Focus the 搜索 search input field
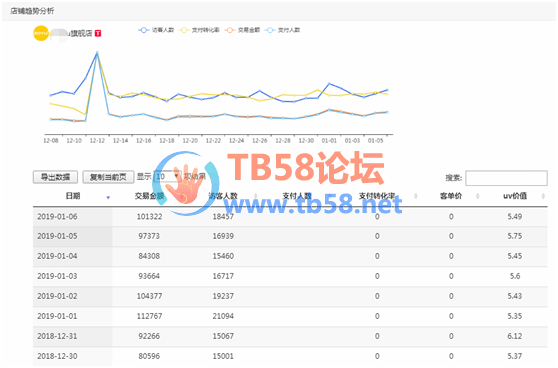Viewport: 558px width, 368px height. 506,178
